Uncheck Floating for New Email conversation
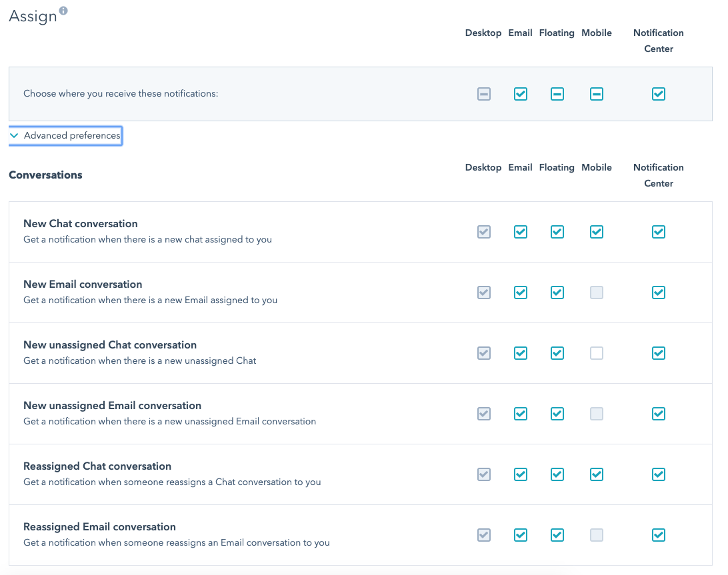The height and width of the screenshot is (575, 728). tap(557, 292)
